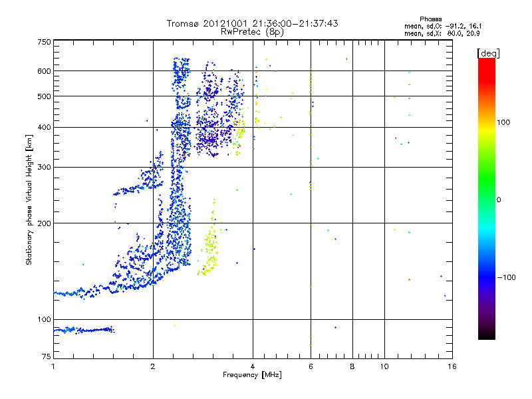This screenshot has width=532, height=399.
Task: Click the '[deg]' colorbar label
Action: 488,54
